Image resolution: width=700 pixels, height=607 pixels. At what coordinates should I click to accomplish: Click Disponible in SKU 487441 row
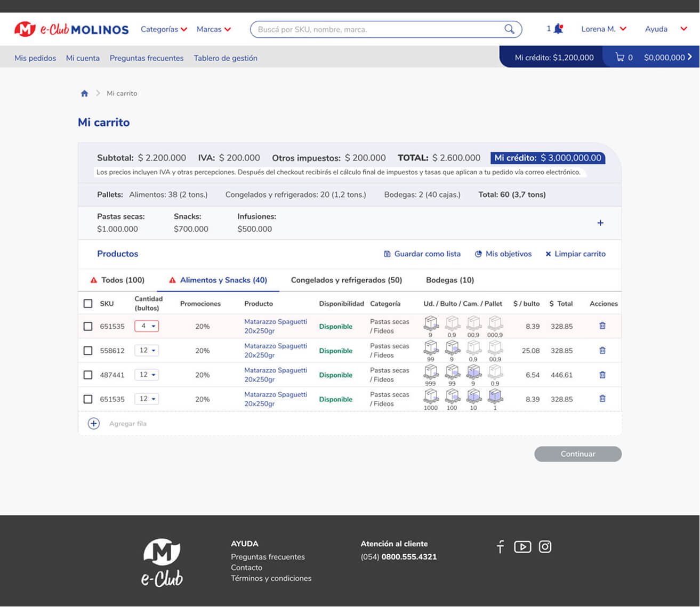[336, 375]
